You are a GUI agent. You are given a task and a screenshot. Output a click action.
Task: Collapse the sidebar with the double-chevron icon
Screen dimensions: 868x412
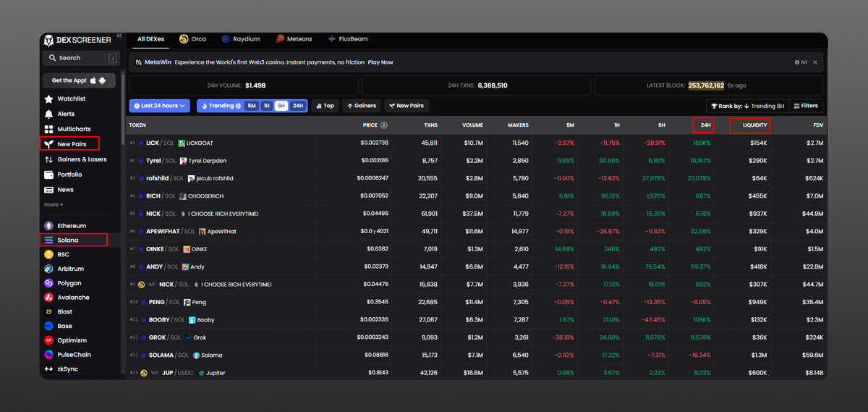click(119, 35)
